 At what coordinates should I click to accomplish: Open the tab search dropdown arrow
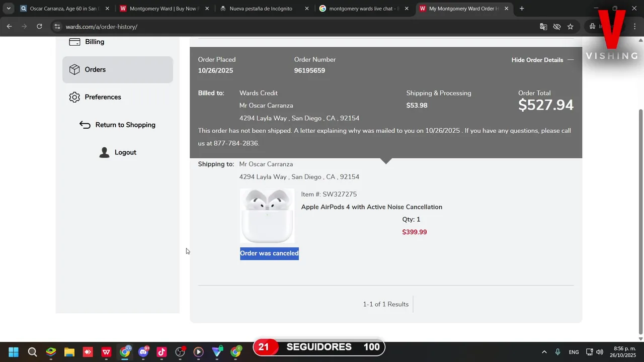pyautogui.click(x=9, y=9)
